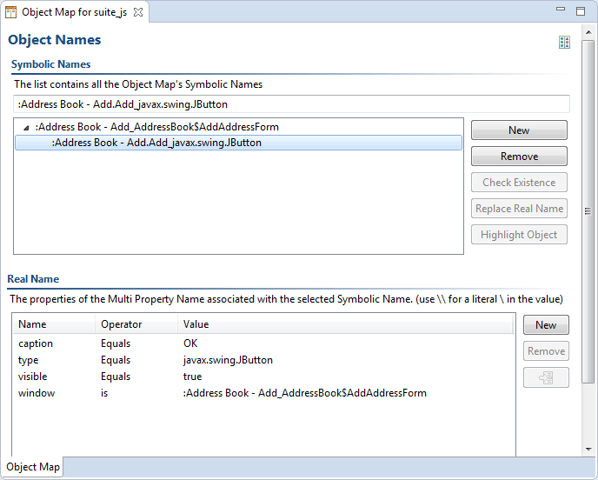Click the vertical scrollbar thumb
The height and width of the screenshot is (480, 598).
coord(588,211)
